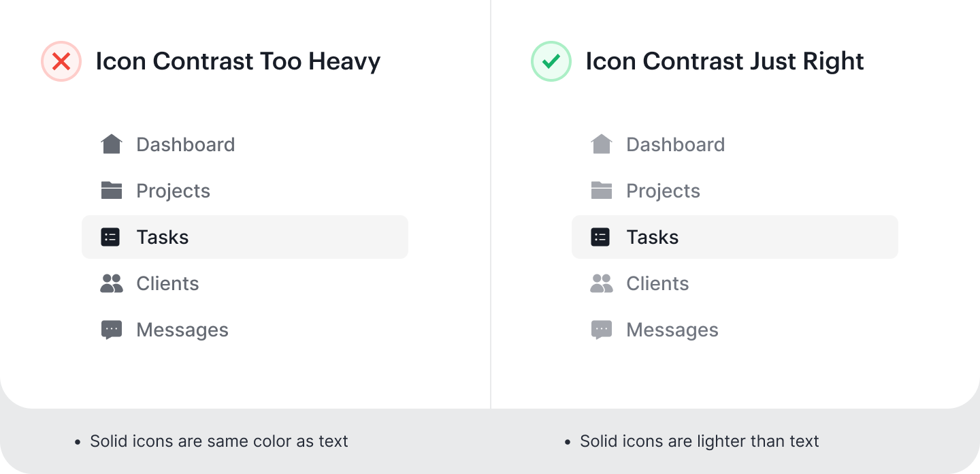
Task: Click the left panel's Tasks checklist icon
Action: coord(110,237)
